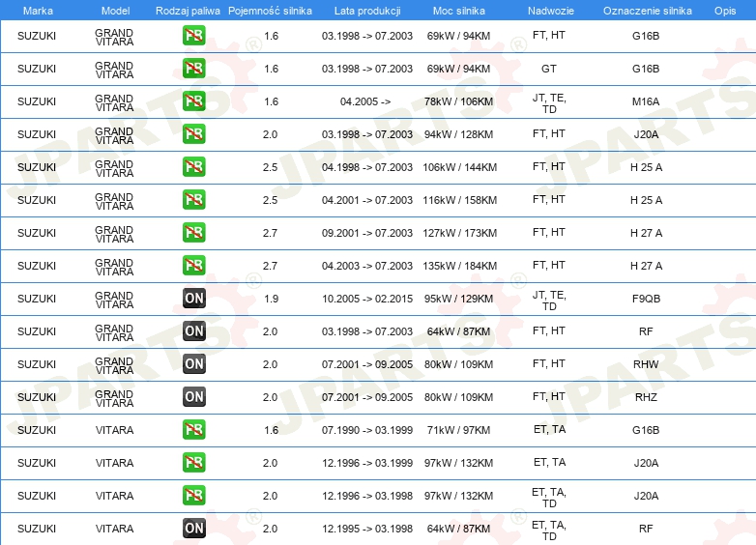Select petrol fuel icon in the M16A row

coord(193,101)
